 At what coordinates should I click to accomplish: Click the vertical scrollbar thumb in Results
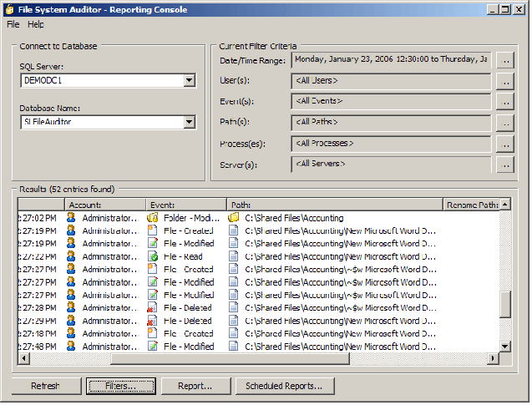[505, 305]
